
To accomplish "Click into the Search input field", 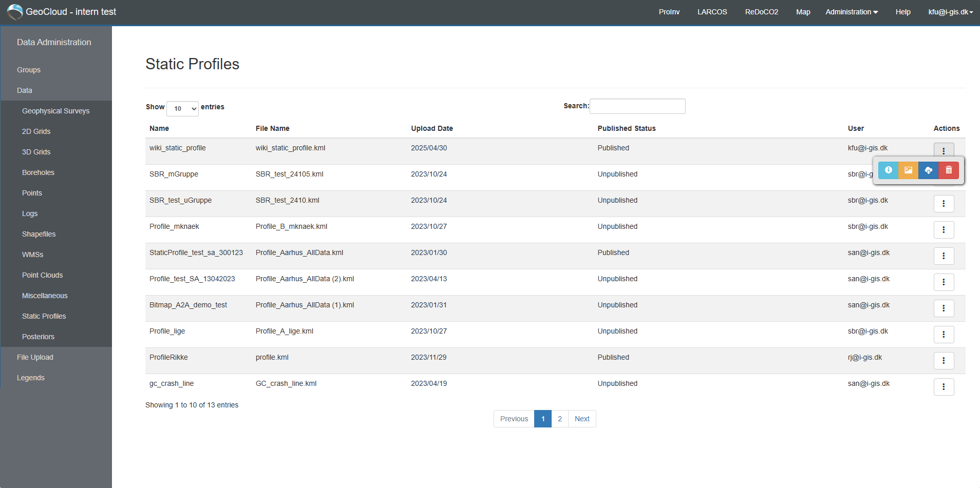I will pyautogui.click(x=637, y=106).
